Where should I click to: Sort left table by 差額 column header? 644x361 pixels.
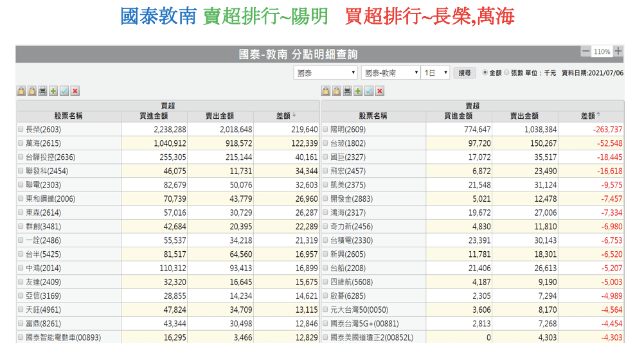285,116
